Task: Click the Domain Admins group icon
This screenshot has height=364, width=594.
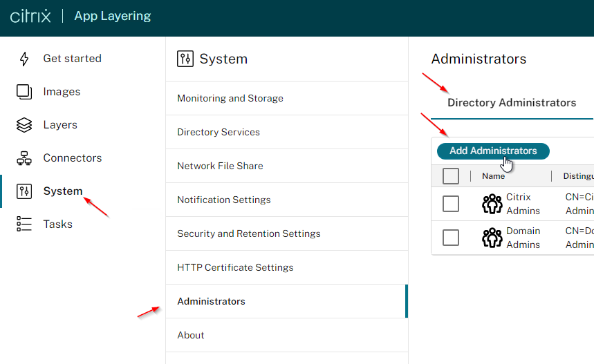Action: [492, 238]
